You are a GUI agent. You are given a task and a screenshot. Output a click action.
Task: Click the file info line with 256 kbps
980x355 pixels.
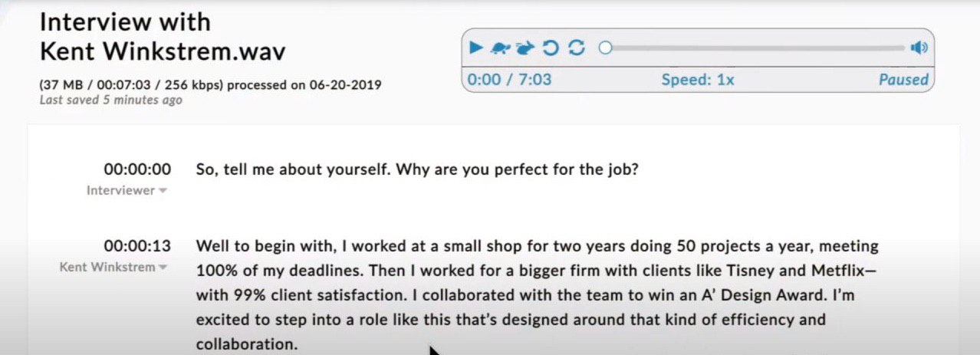[209, 84]
